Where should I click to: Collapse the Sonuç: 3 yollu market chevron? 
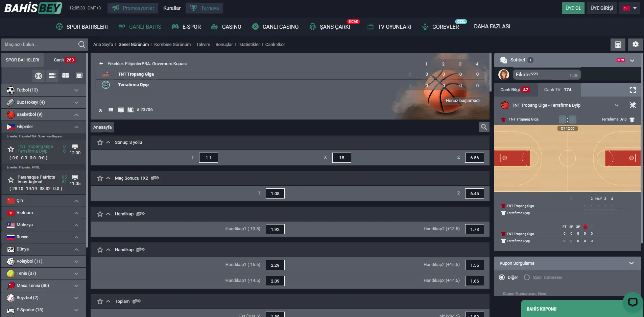[x=108, y=142]
